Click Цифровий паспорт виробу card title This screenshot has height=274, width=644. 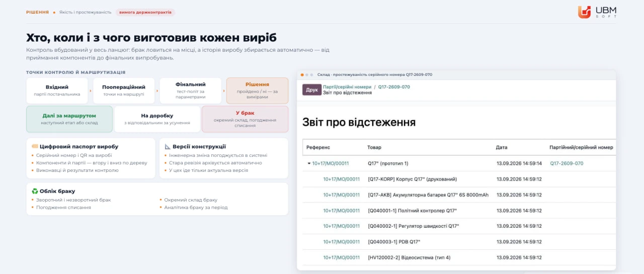(x=79, y=146)
